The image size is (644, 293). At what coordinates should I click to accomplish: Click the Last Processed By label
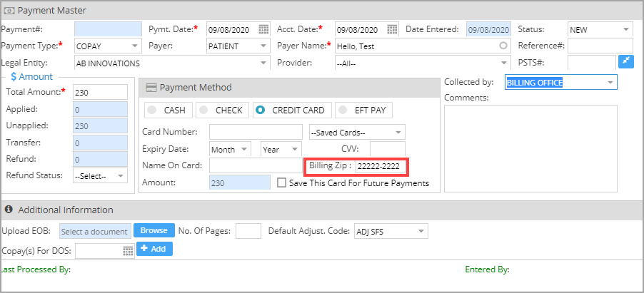pyautogui.click(x=36, y=269)
